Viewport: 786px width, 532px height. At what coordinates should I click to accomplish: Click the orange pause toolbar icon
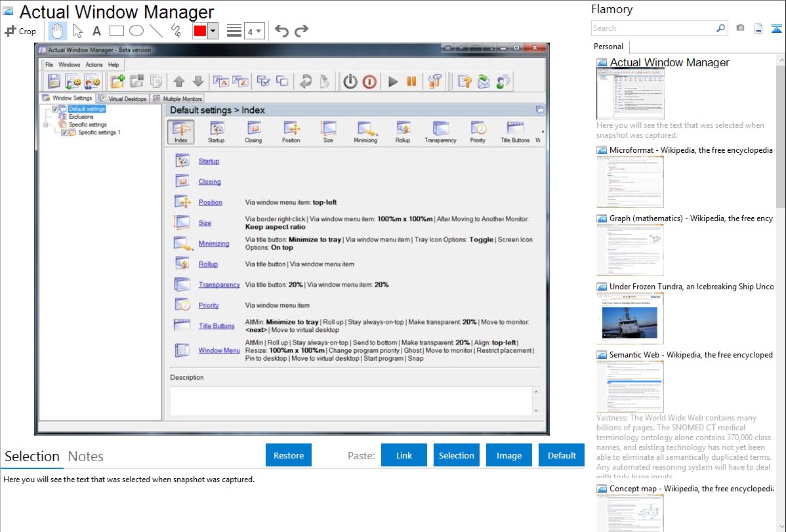[x=411, y=81]
